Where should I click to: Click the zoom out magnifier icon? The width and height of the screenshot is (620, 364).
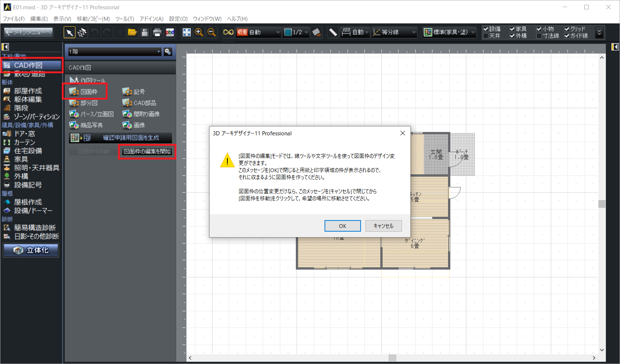pos(212,33)
